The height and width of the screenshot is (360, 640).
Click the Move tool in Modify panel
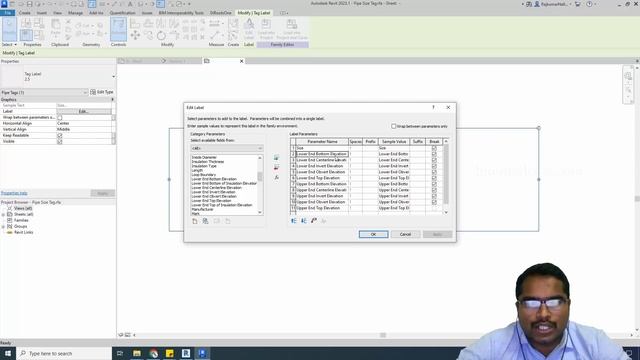tap(135, 35)
